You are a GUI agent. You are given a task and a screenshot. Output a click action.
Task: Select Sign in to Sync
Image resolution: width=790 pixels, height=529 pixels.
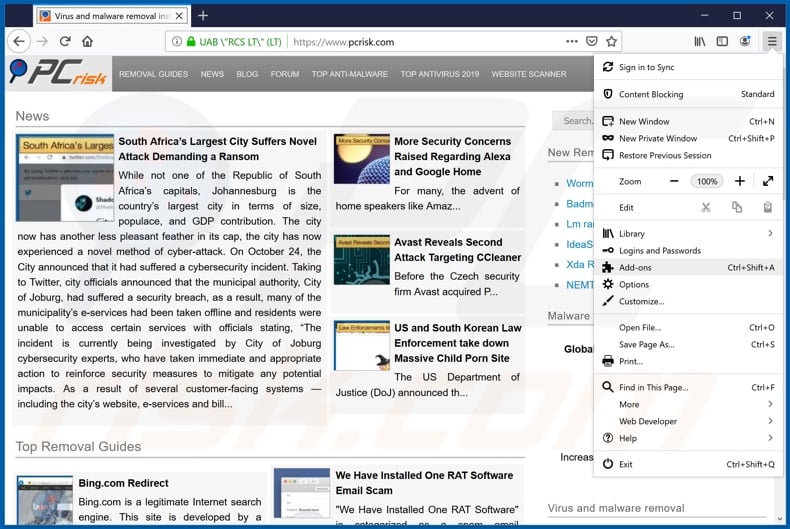click(x=688, y=68)
